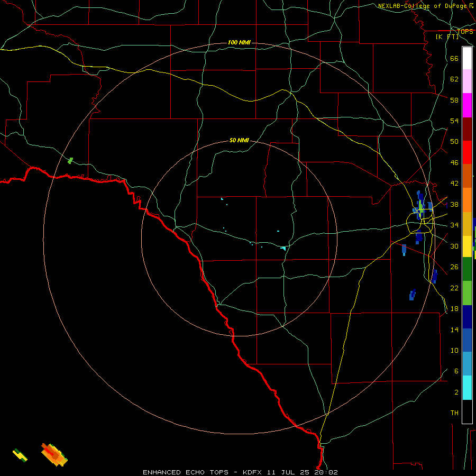Click the "46" legend value
The width and height of the screenshot is (476, 476).
(454, 163)
